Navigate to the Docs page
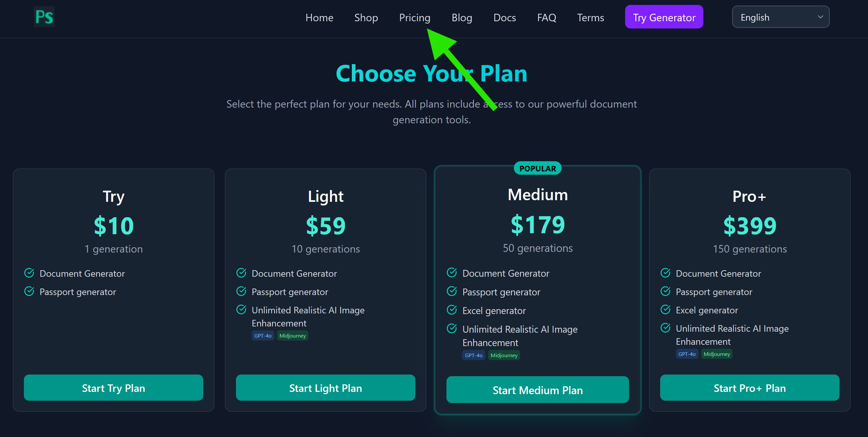The height and width of the screenshot is (437, 868). 504,18
